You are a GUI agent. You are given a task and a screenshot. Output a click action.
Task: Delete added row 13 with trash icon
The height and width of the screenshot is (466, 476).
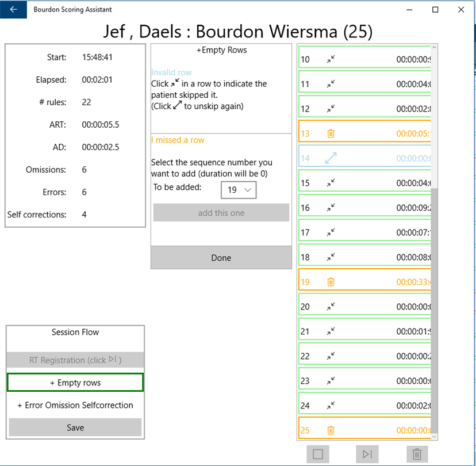pos(331,133)
